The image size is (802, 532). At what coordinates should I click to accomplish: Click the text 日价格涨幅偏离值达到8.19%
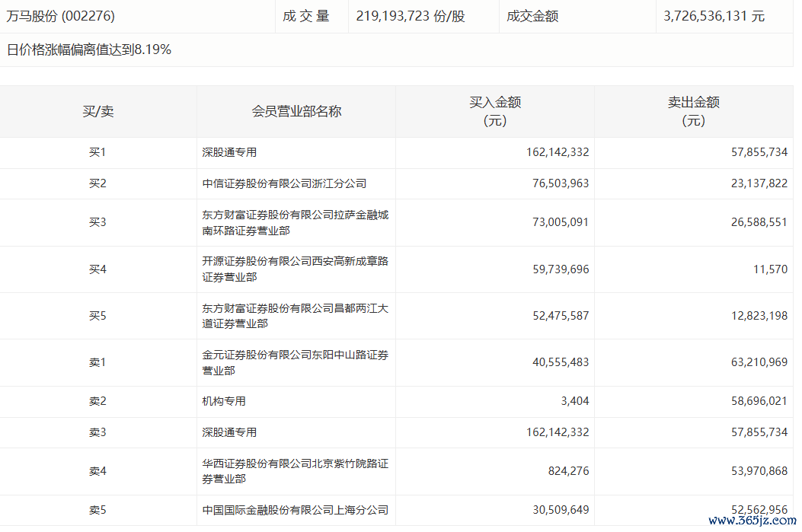tap(89, 49)
